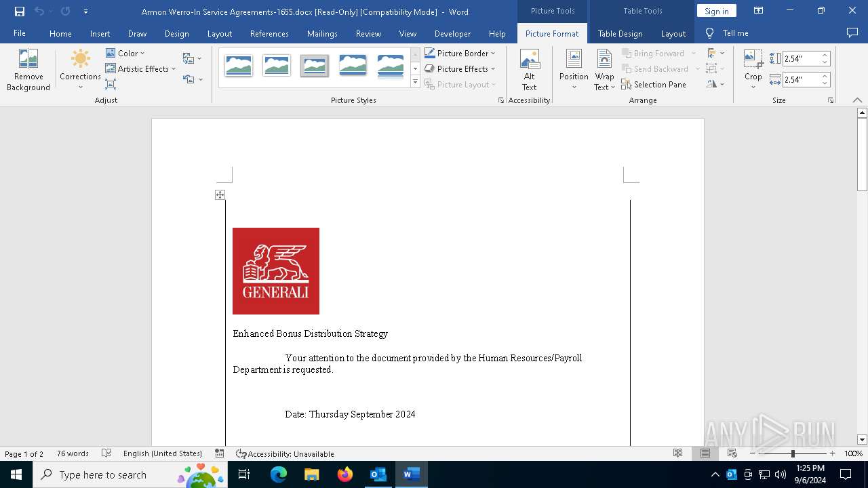Click the Save icon in Quick Access Toolbar
Viewport: 868px width, 488px height.
[19, 12]
